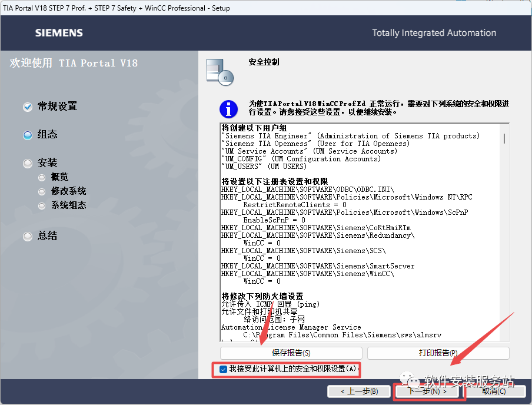Click the EnableScPnP = 0 line
Viewport: 532px width, 405px height.
pos(274,220)
